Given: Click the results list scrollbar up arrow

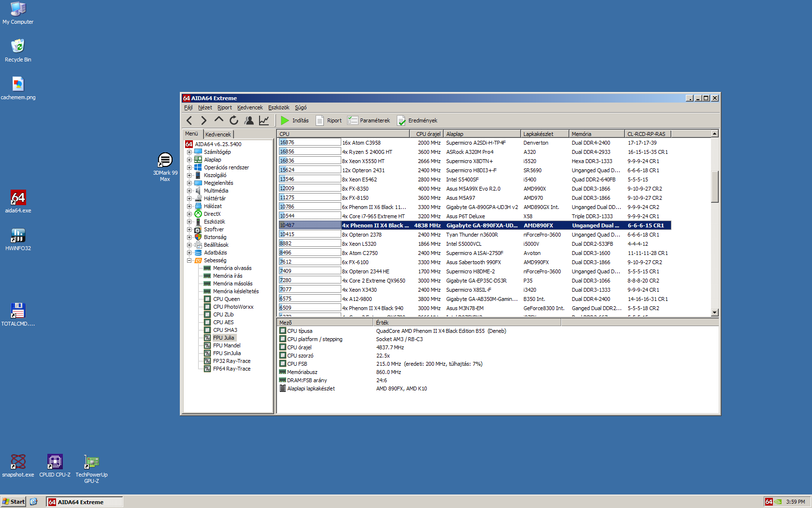Looking at the screenshot, I should 715,134.
